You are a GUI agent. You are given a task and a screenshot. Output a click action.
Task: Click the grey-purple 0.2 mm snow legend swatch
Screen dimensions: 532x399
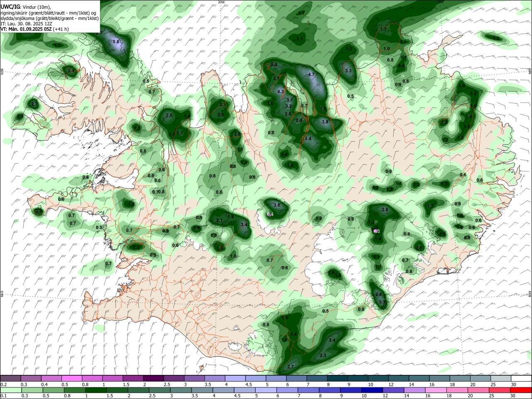10,378
